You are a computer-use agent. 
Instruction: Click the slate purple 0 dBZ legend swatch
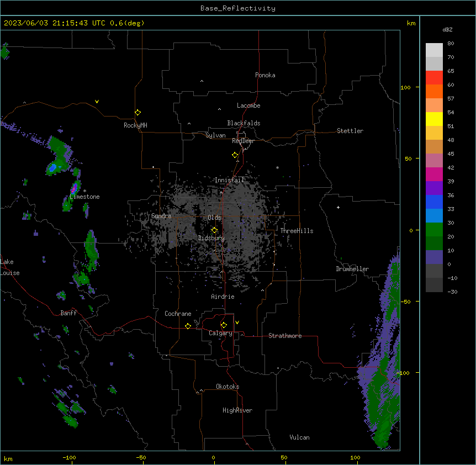[x=434, y=257]
